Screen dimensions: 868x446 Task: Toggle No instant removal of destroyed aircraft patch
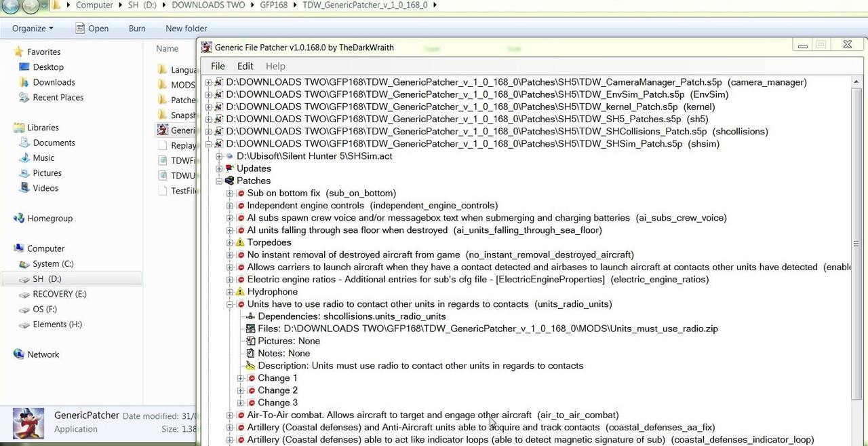pyautogui.click(x=240, y=255)
